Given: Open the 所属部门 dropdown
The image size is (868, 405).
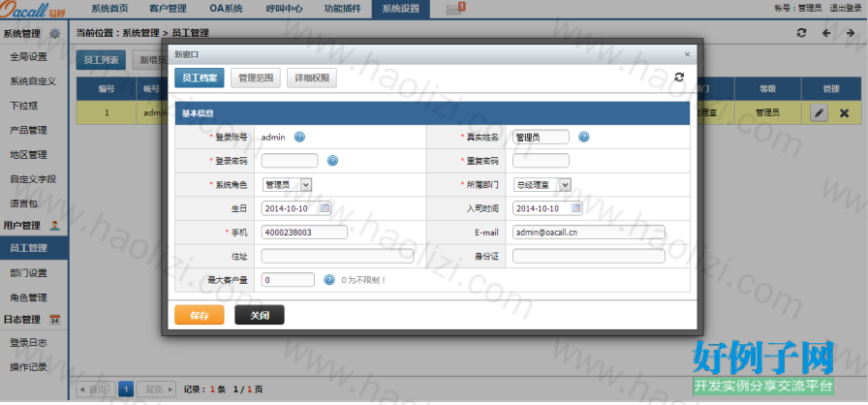Looking at the screenshot, I should [x=542, y=185].
